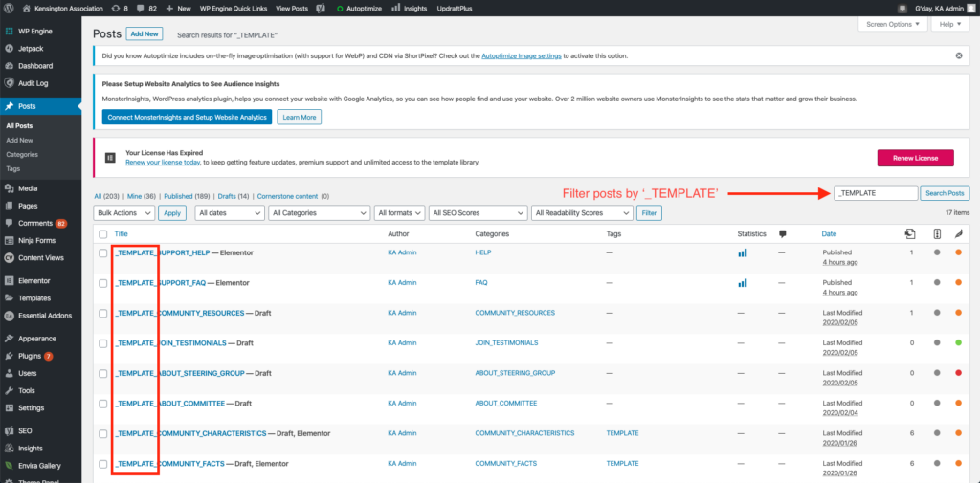Open the Bulk Actions dropdown
980x483 pixels.
click(x=123, y=213)
